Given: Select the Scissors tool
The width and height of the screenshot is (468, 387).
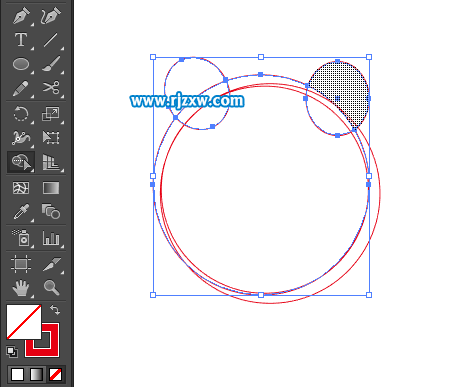Looking at the screenshot, I should click(51, 88).
